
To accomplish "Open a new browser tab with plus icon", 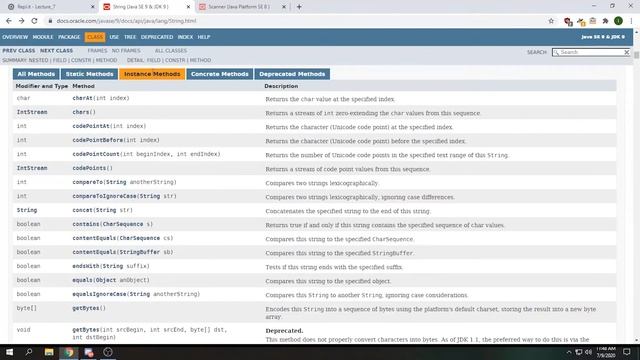I will pyautogui.click(x=299, y=7).
